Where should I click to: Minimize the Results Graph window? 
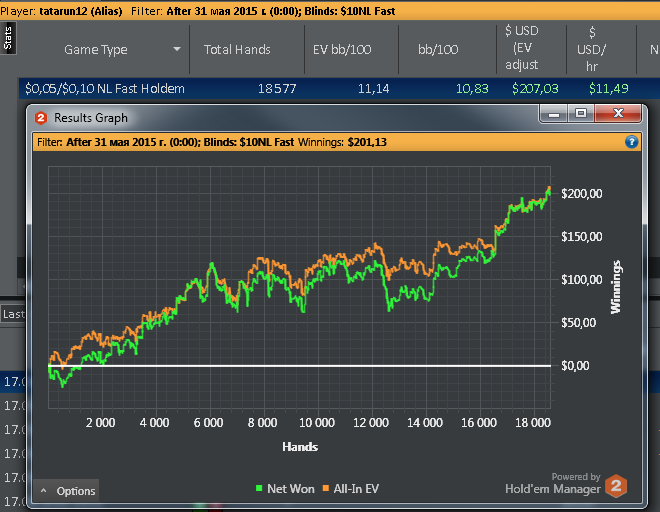tap(554, 114)
